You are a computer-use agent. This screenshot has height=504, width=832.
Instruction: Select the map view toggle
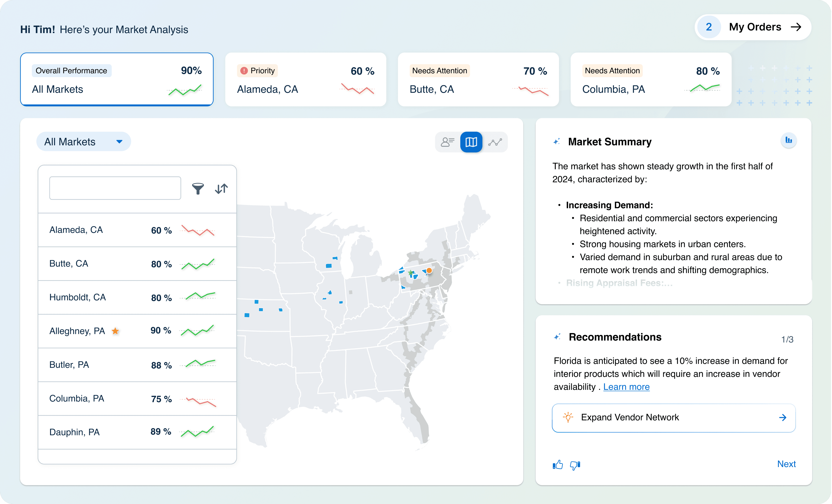(x=471, y=142)
